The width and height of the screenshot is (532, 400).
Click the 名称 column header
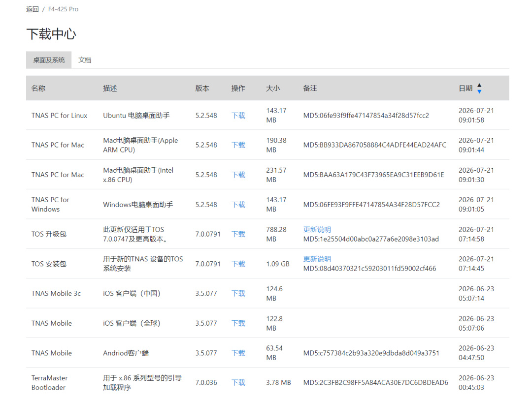click(x=38, y=89)
